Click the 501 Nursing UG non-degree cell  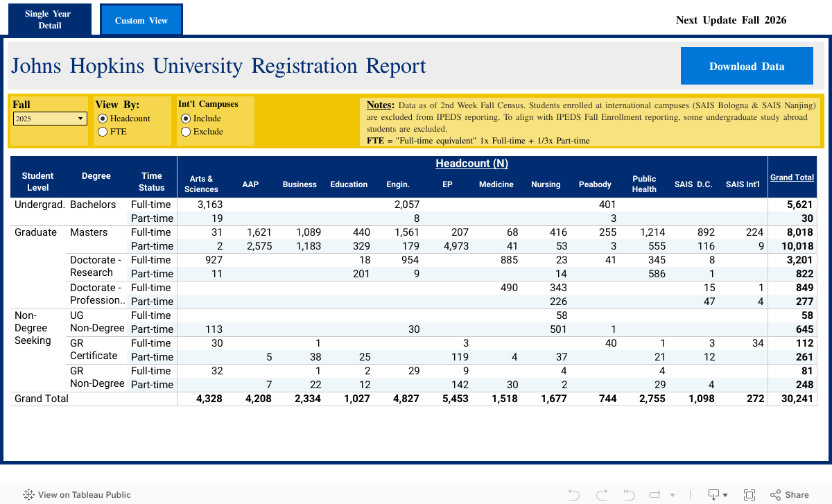click(558, 329)
